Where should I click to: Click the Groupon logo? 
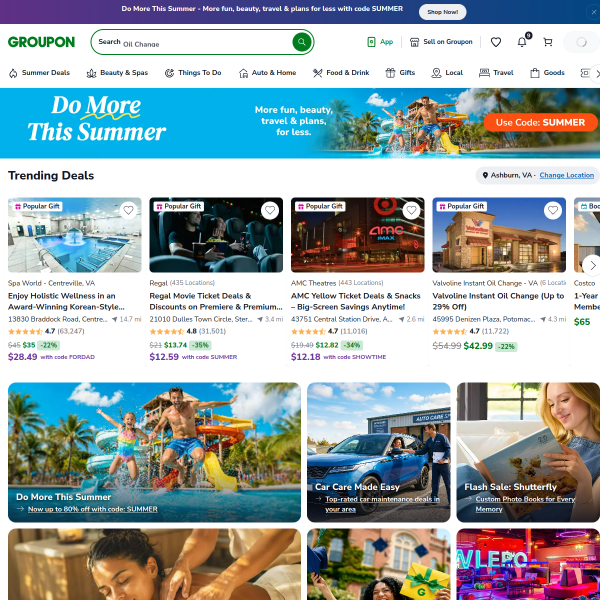click(x=41, y=42)
